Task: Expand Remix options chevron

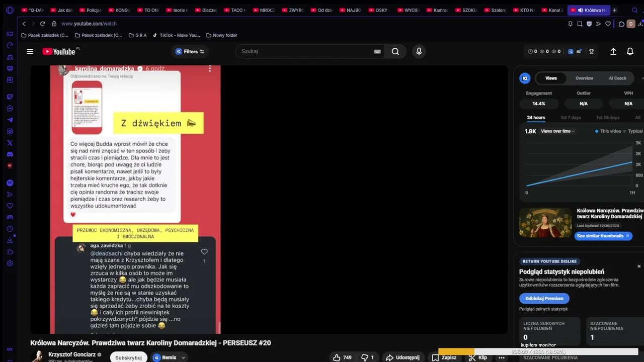Action: 183,357
